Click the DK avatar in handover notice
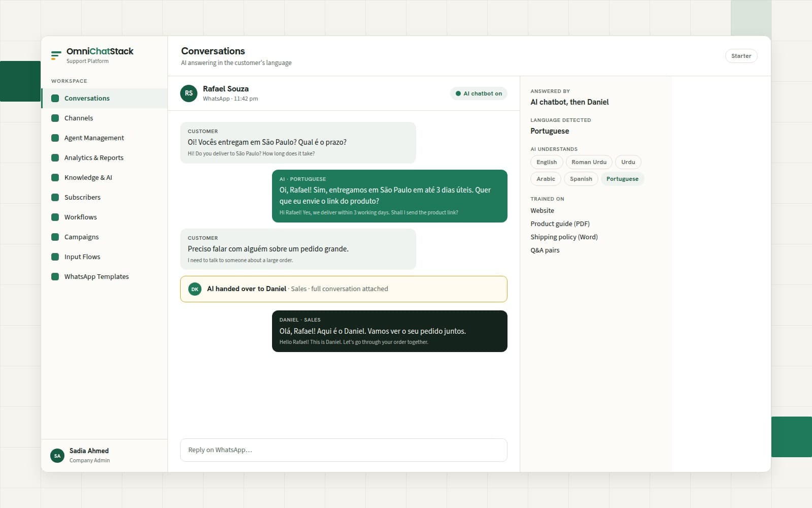Viewport: 812px width, 508px height. pyautogui.click(x=195, y=289)
